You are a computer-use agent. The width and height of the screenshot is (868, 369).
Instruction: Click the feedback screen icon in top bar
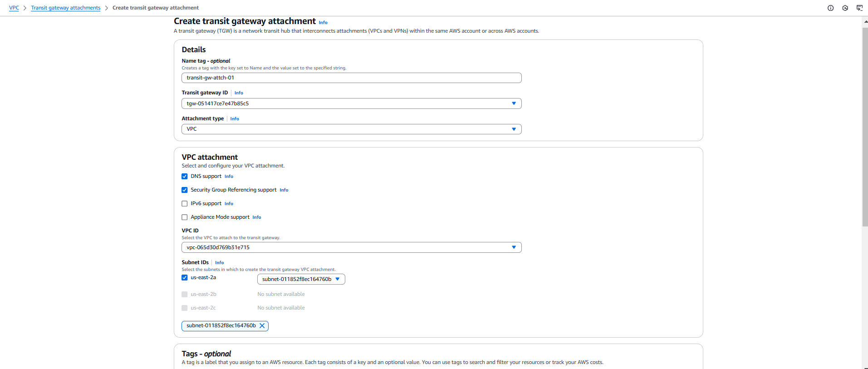[x=859, y=8]
